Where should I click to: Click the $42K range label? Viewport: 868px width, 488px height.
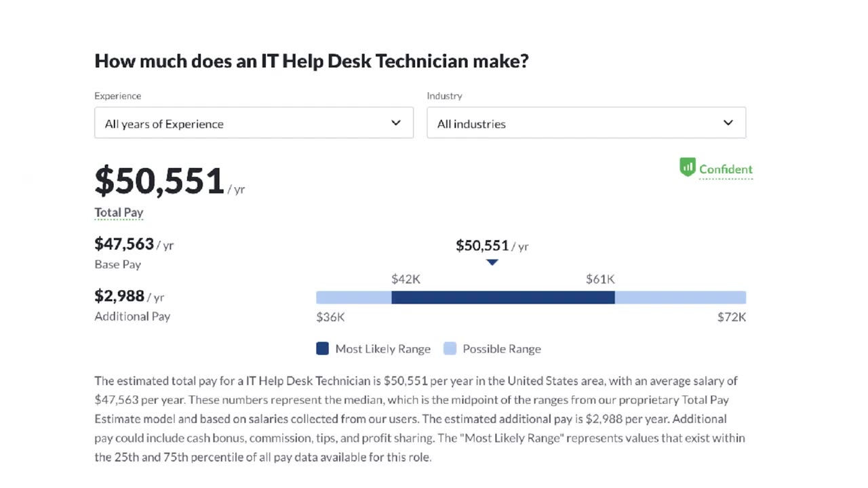[x=406, y=279]
